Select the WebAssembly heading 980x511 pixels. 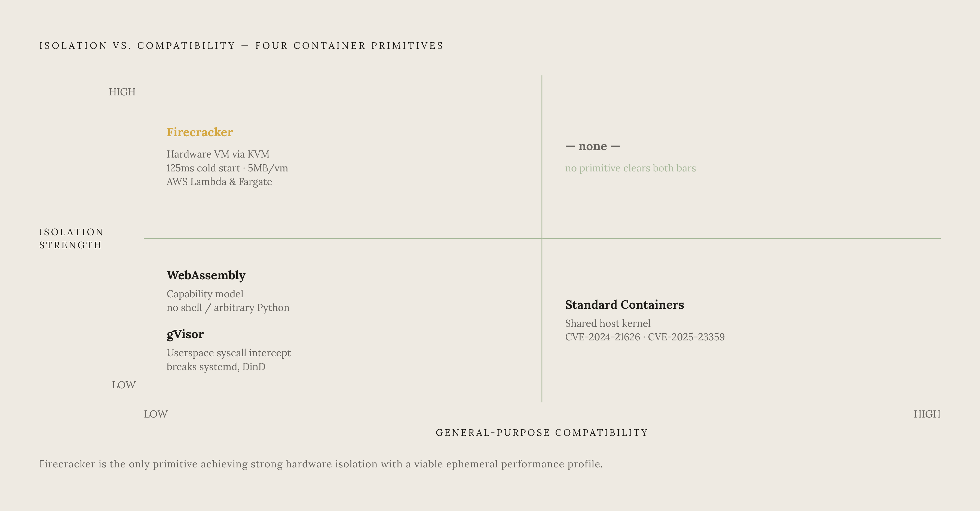[x=206, y=275]
